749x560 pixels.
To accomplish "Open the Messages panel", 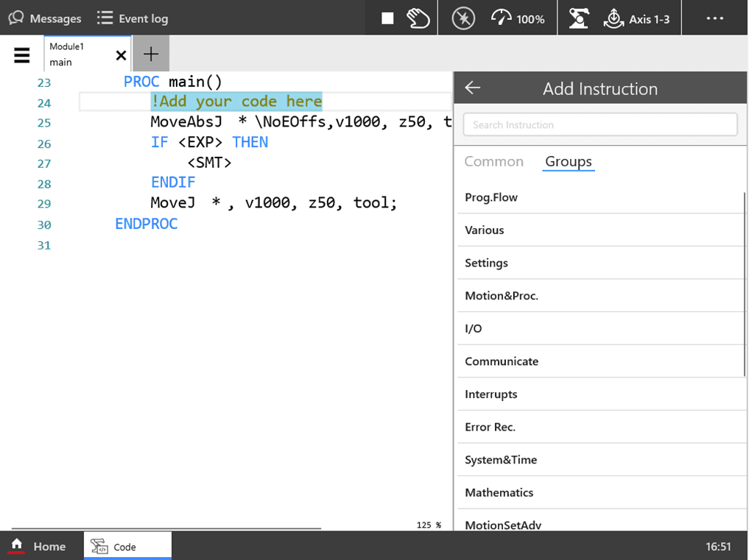I will coord(45,18).
